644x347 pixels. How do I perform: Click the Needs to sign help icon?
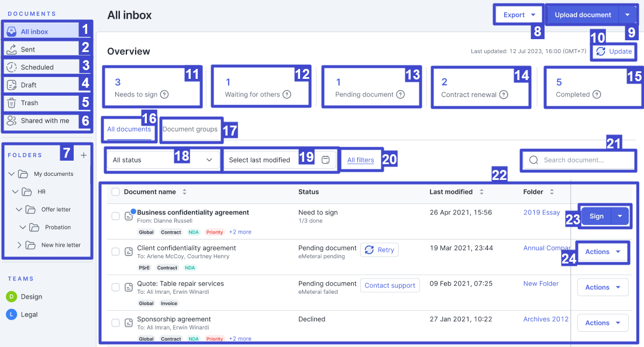[x=164, y=94]
